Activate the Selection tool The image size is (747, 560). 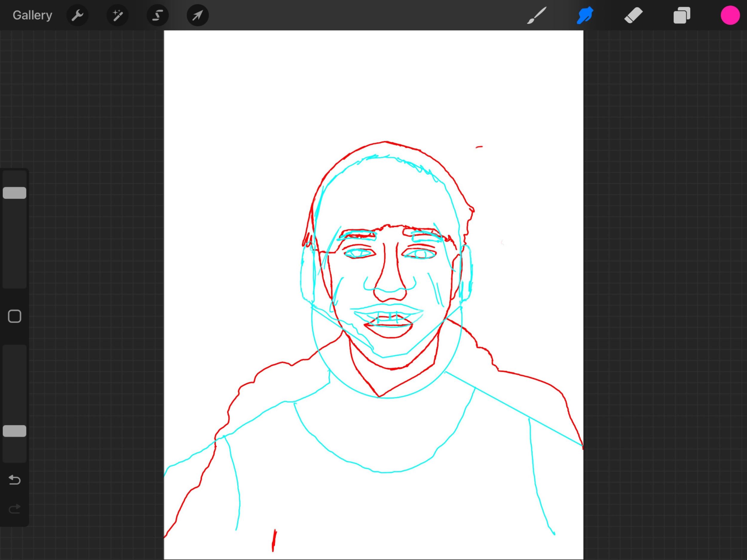(158, 15)
